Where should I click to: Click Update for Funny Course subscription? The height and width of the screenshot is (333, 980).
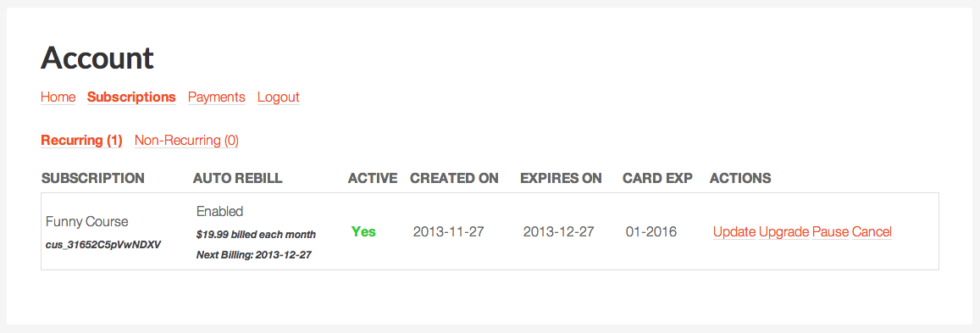[734, 232]
